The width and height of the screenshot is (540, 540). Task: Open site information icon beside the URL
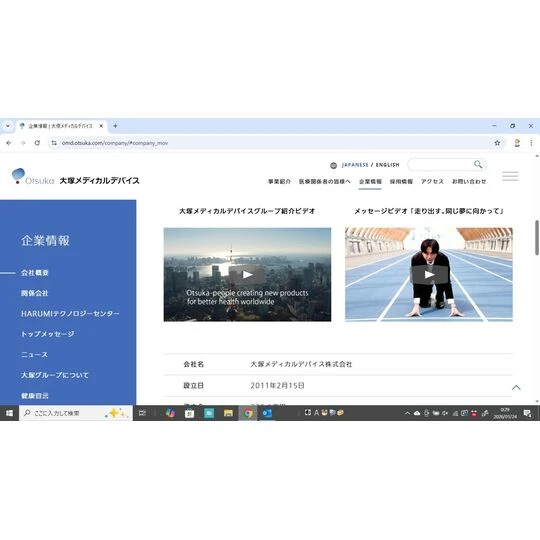pyautogui.click(x=54, y=143)
